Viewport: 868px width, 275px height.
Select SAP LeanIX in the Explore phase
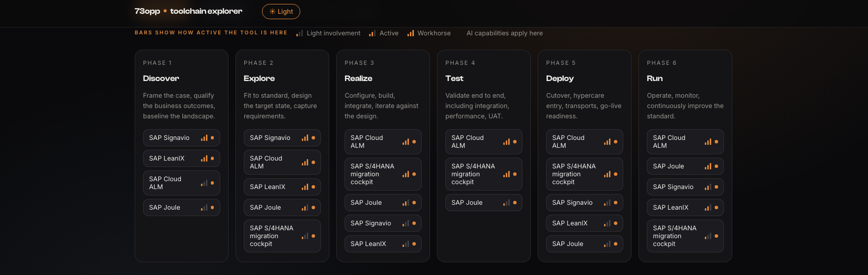coord(282,187)
